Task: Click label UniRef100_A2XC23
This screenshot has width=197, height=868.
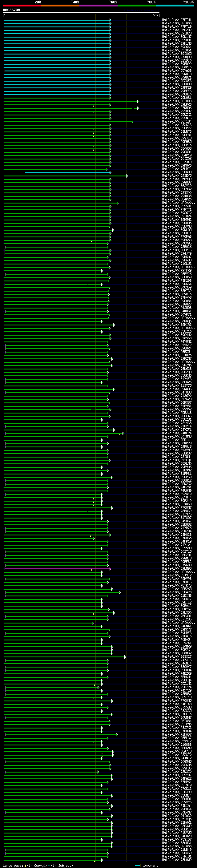Action: click(x=177, y=125)
